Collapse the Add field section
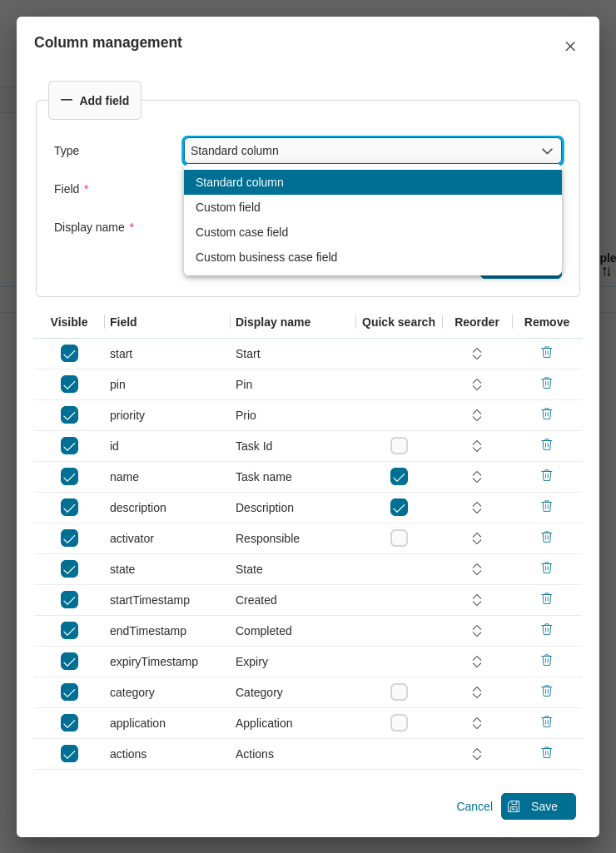The width and height of the screenshot is (616, 853). 94,99
